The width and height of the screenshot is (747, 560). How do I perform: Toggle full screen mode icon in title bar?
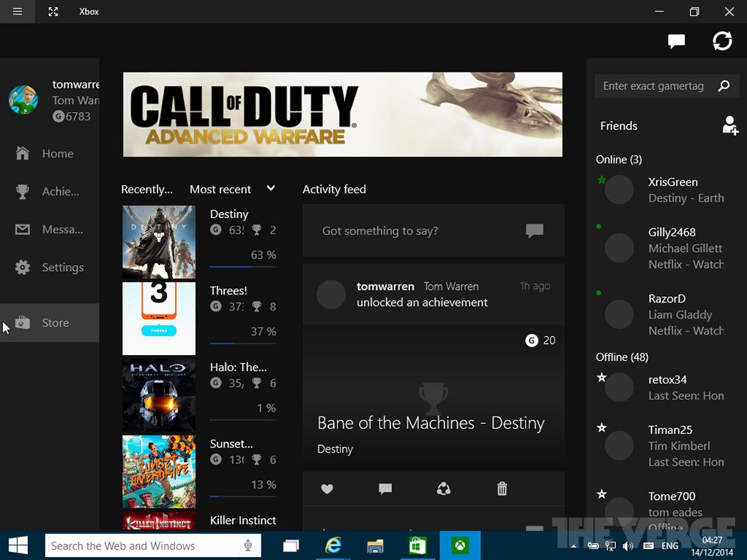tap(53, 12)
